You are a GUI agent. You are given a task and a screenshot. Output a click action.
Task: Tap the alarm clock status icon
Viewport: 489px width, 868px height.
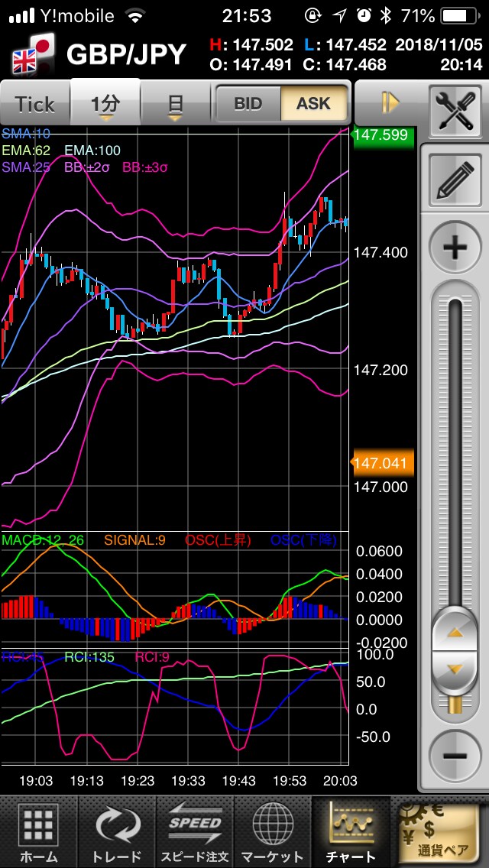pyautogui.click(x=364, y=16)
